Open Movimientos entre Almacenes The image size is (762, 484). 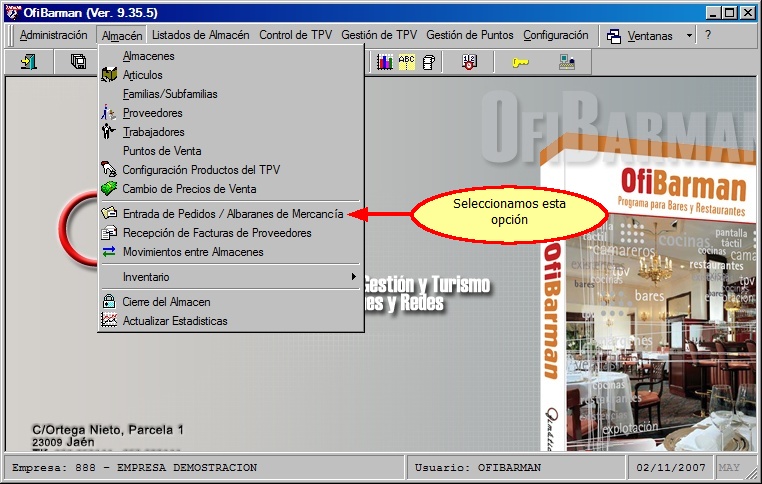pyautogui.click(x=231, y=252)
